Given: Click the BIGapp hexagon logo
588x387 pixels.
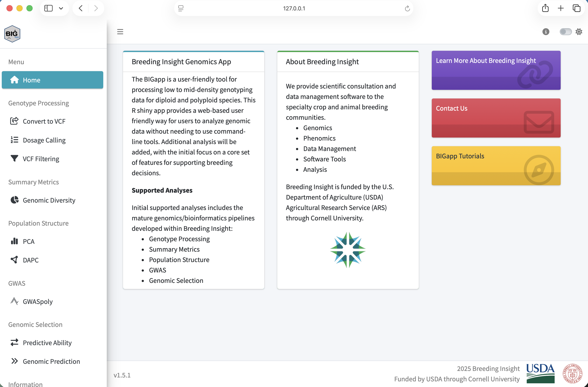Looking at the screenshot, I should [12, 34].
